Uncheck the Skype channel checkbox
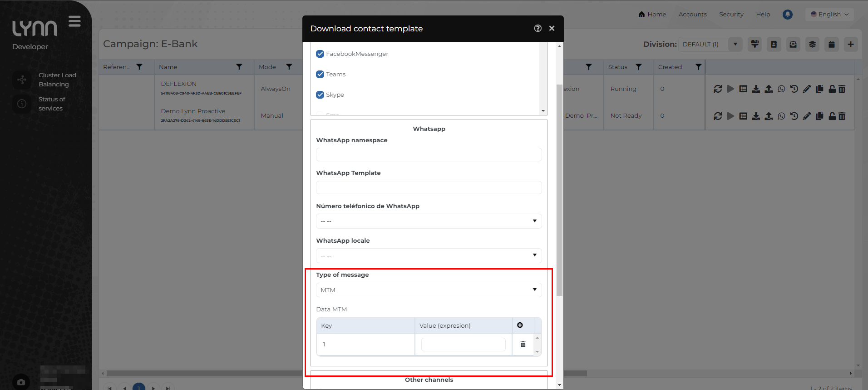Image resolution: width=868 pixels, height=390 pixels. [x=320, y=95]
